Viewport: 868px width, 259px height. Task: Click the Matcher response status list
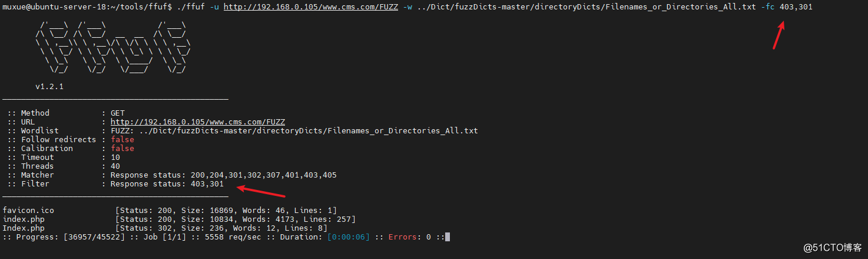point(224,175)
